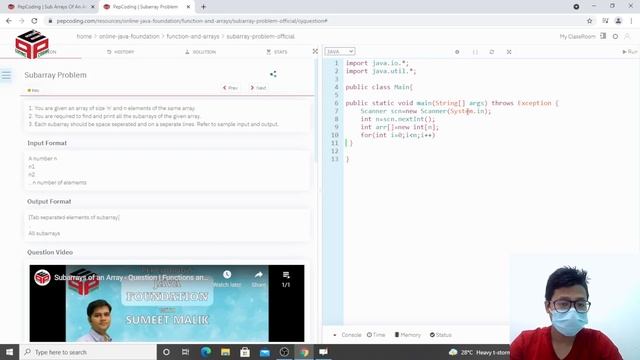Click the Easy difficulty tag
640x360 pixels.
coord(33,90)
